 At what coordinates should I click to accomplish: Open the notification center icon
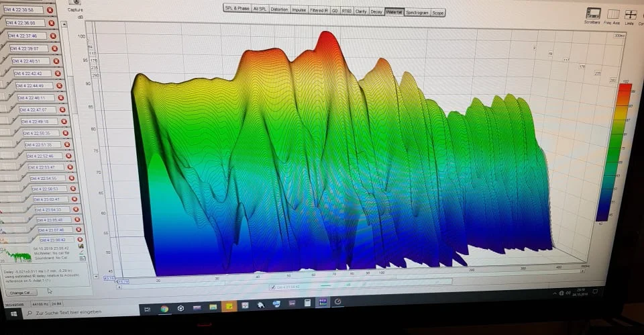[x=595, y=291]
